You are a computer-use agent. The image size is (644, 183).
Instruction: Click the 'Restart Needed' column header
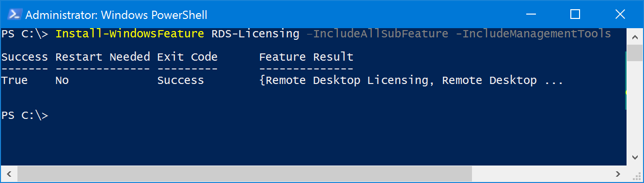103,57
